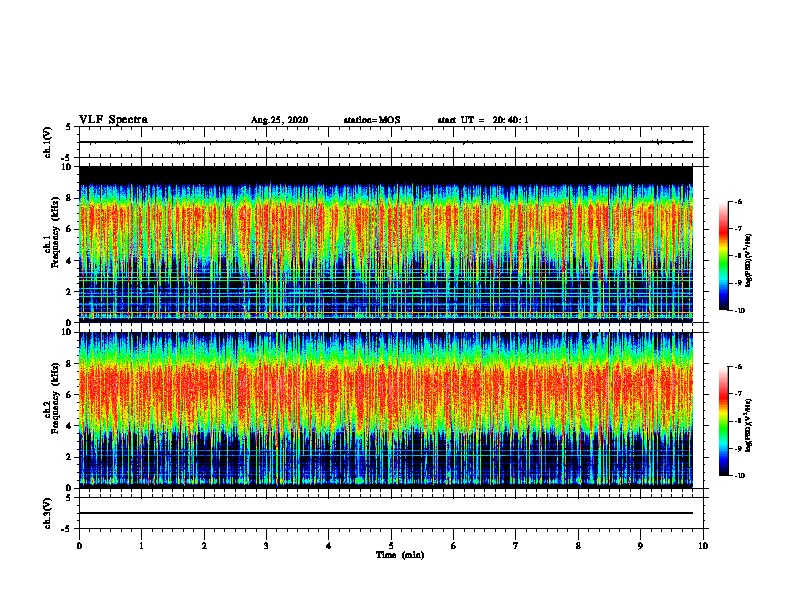
Task: Click the "start UT = 20:40: 1" text
Action: coord(483,120)
